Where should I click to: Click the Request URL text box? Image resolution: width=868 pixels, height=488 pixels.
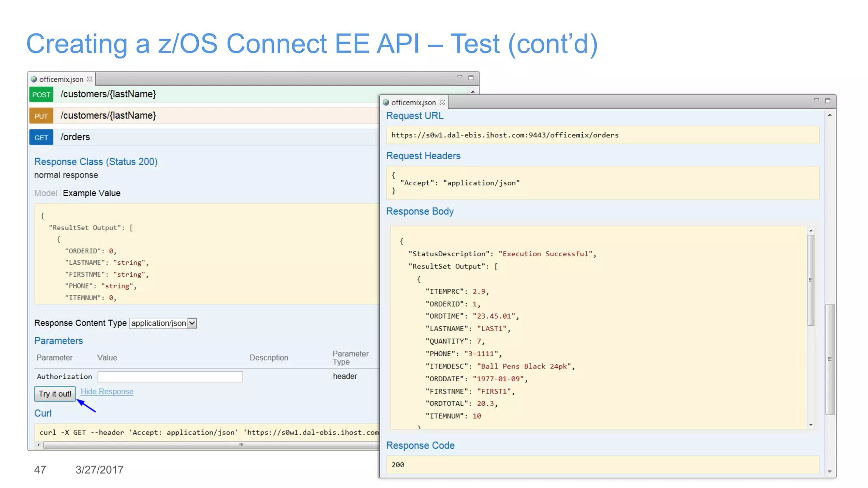(602, 135)
